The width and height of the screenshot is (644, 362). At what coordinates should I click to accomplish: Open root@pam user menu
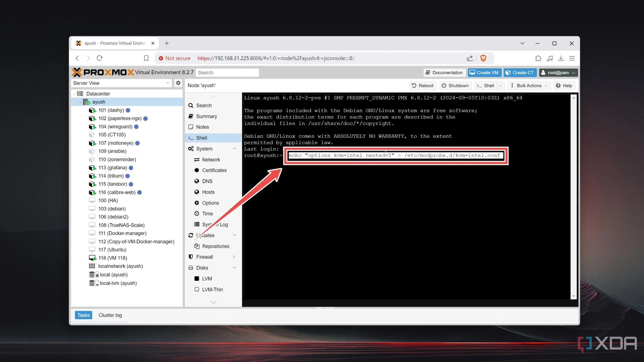pos(558,73)
